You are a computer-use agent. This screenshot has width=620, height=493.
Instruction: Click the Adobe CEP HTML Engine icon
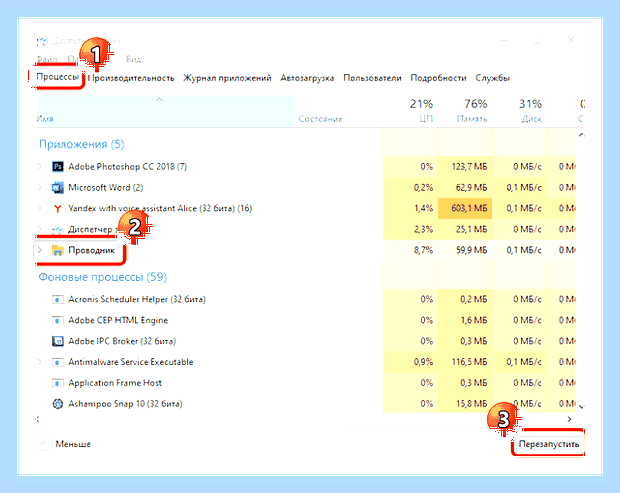[58, 320]
